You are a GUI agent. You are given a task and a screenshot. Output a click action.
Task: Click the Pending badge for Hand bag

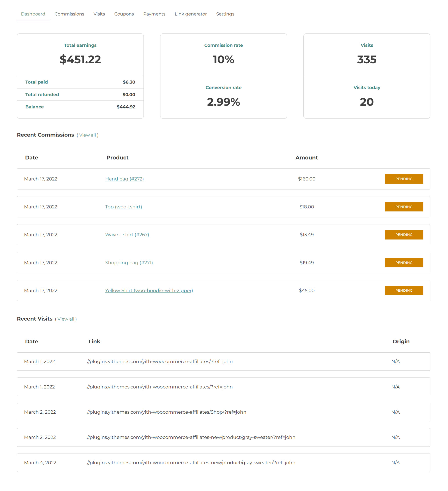[x=404, y=179]
